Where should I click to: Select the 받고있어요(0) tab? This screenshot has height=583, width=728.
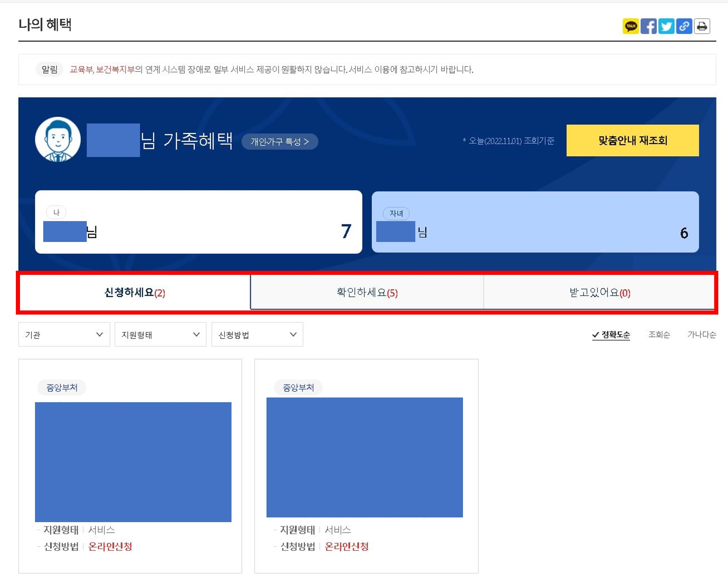point(597,292)
